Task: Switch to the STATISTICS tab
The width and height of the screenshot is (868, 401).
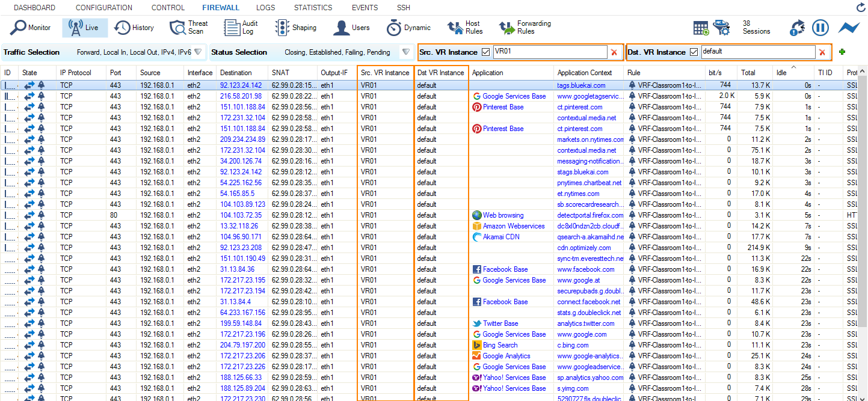Action: (x=313, y=7)
